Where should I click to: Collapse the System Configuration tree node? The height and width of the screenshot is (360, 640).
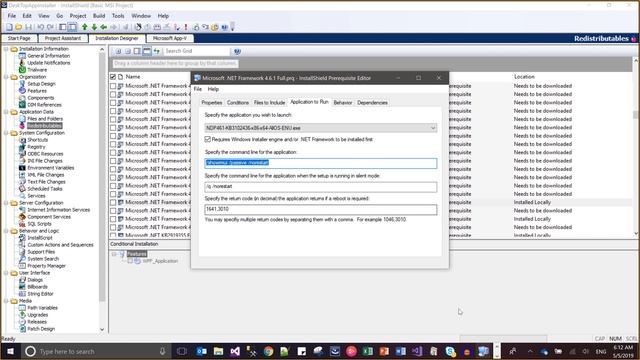[6, 133]
